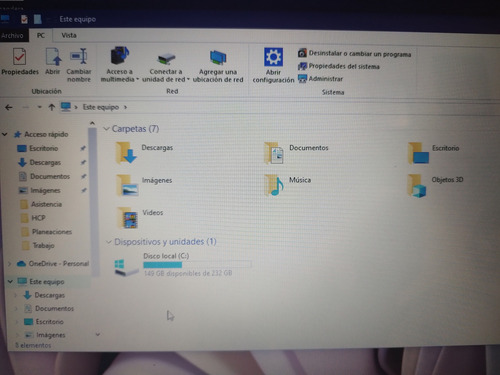
Task: Select the Escritorio folder icon in Carpetas
Action: click(x=419, y=153)
